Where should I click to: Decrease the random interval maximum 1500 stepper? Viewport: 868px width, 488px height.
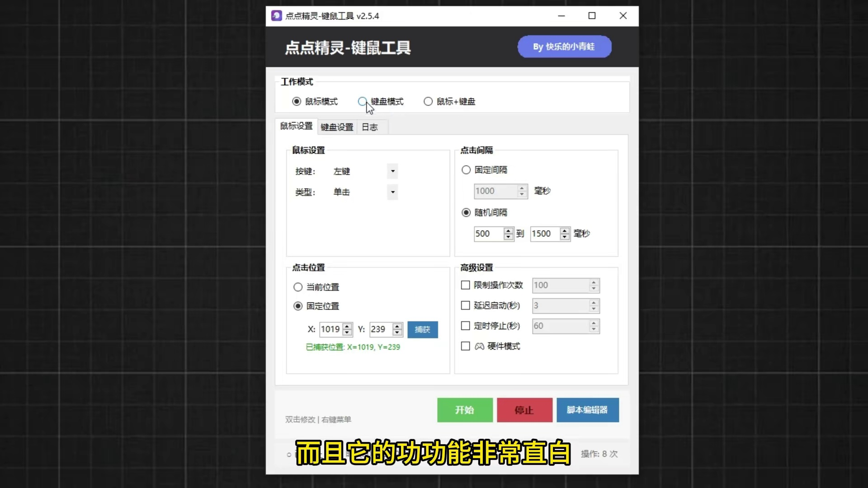(565, 237)
